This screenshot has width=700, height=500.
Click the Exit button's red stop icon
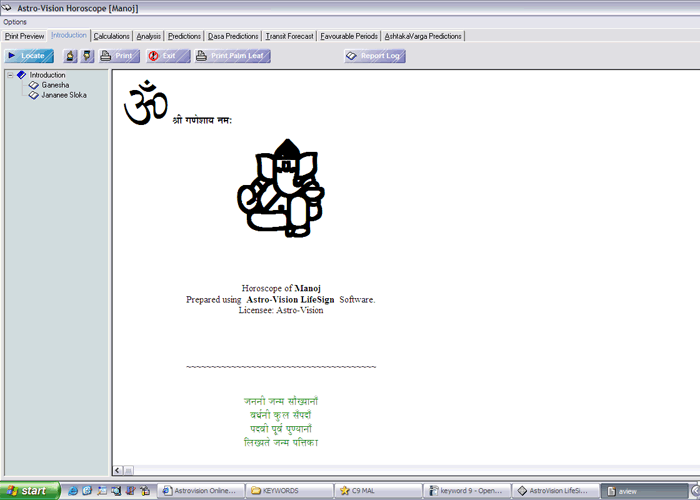click(154, 56)
